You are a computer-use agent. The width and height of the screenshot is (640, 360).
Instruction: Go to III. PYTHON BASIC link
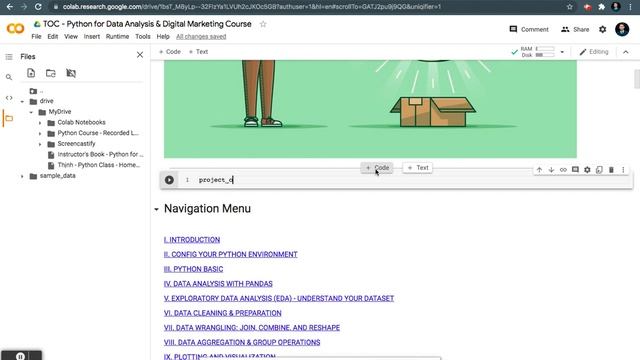click(193, 269)
